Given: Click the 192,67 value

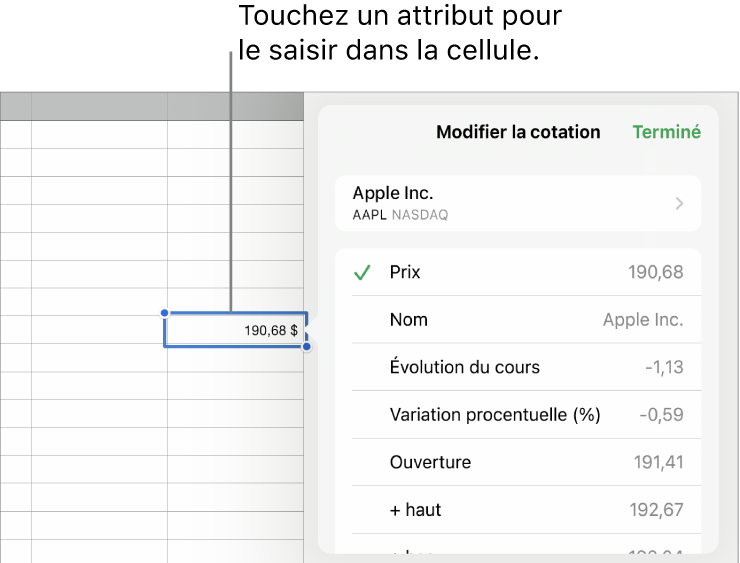Looking at the screenshot, I should point(656,510).
